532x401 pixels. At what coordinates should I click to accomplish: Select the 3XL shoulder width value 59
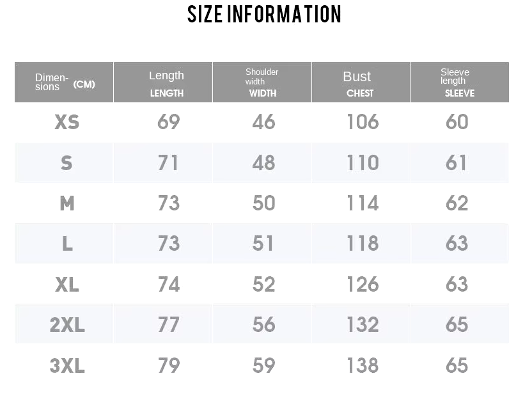pos(263,366)
